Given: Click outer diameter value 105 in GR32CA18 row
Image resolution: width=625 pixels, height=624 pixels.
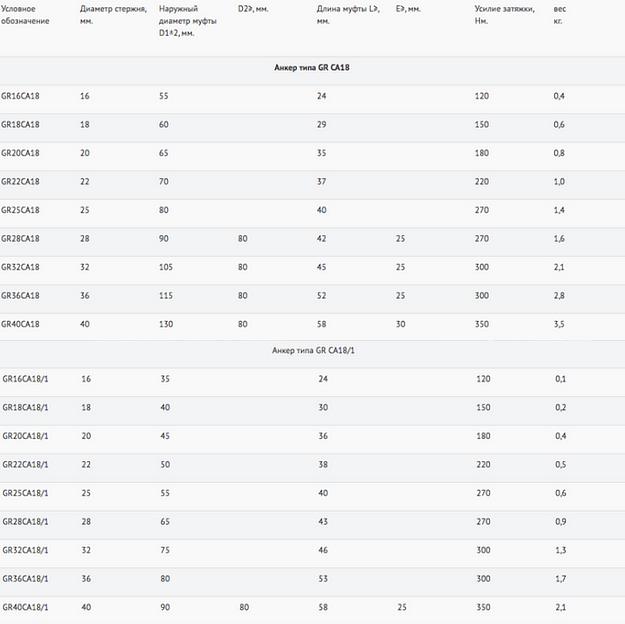Looking at the screenshot, I should pos(166,268).
